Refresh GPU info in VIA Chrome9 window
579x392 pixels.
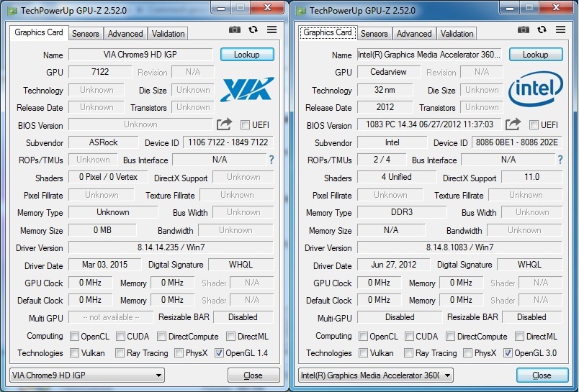(253, 29)
